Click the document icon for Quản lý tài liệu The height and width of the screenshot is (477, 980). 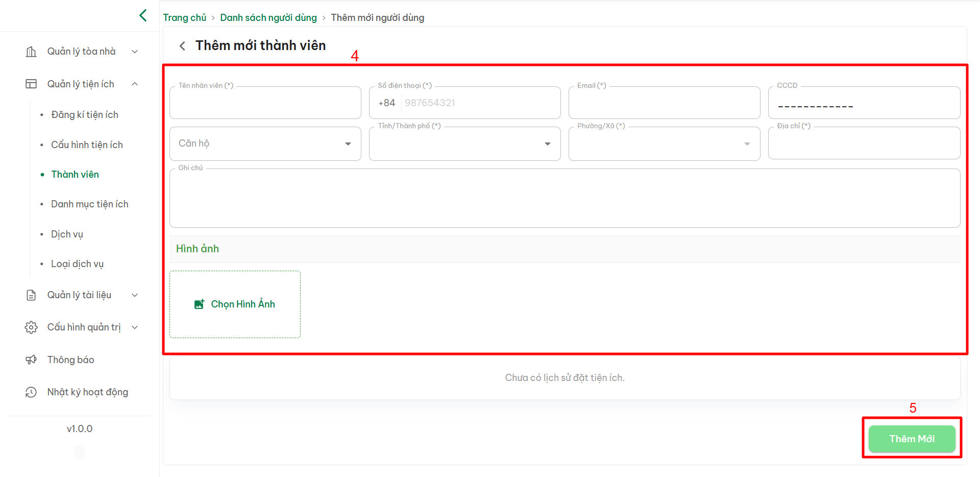(x=31, y=295)
